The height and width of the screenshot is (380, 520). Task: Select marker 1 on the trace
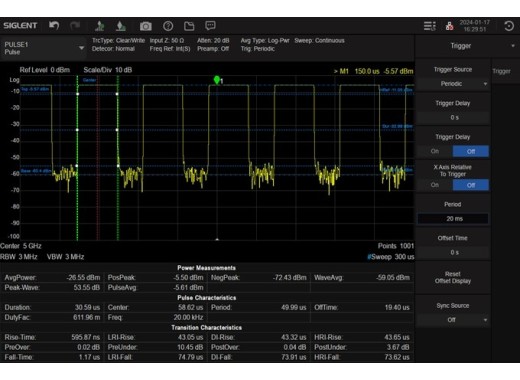[x=217, y=80]
